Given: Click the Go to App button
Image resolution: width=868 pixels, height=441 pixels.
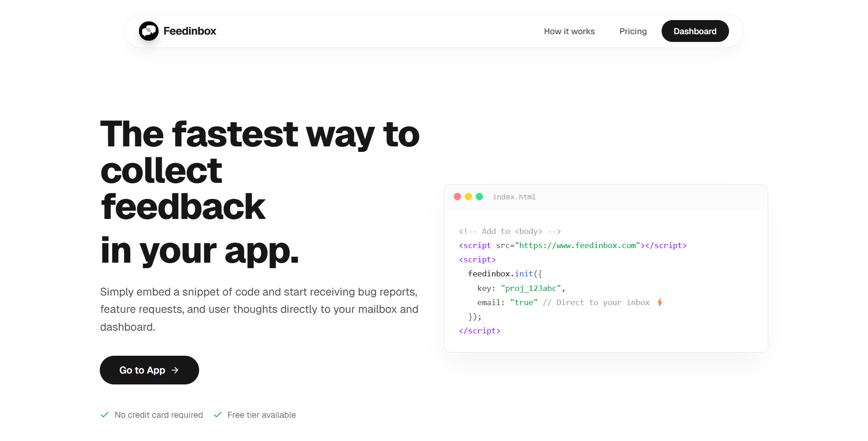Looking at the screenshot, I should tap(149, 370).
